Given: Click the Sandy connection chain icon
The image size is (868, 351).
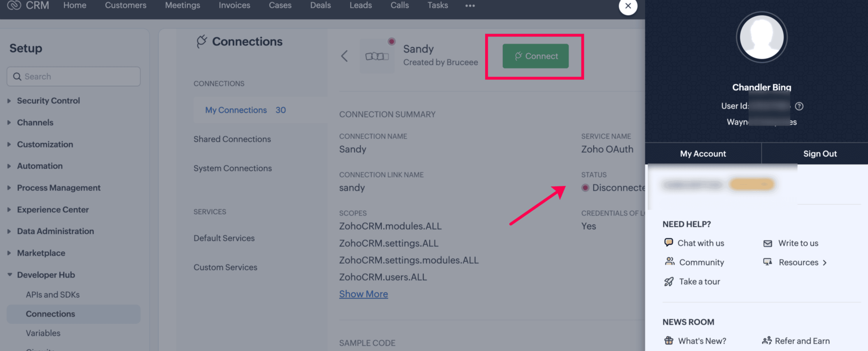Looking at the screenshot, I should click(x=377, y=56).
